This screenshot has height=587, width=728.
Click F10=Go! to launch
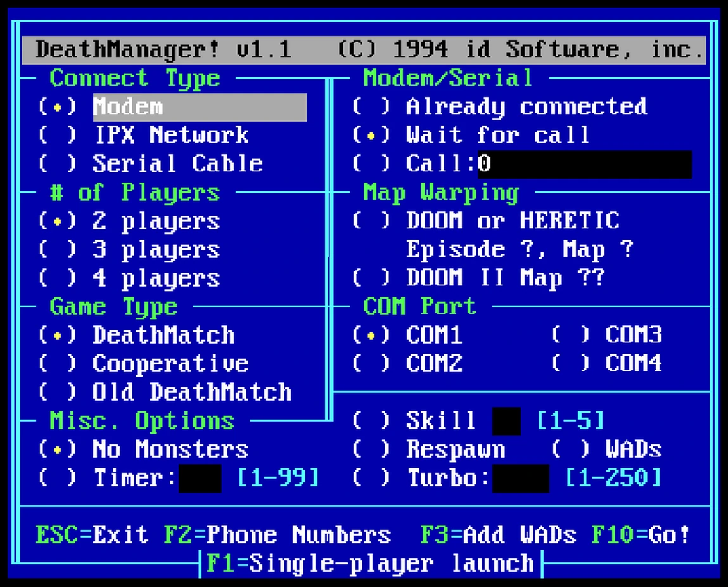[641, 535]
